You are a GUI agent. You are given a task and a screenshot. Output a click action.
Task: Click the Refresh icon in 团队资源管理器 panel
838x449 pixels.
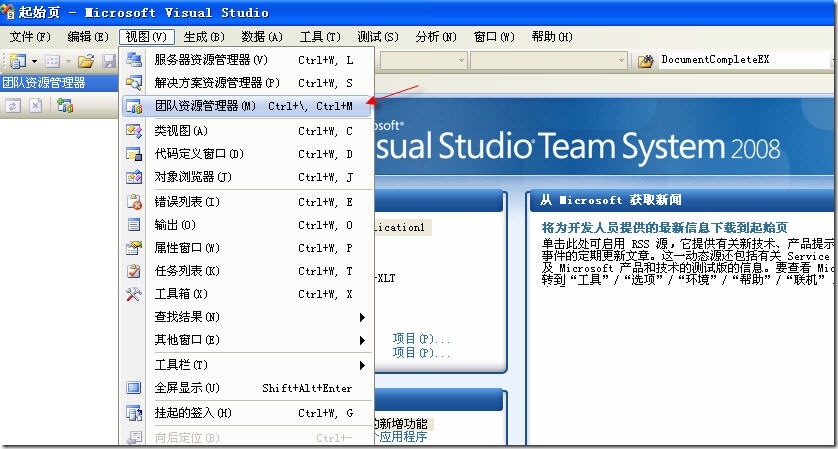(x=13, y=106)
